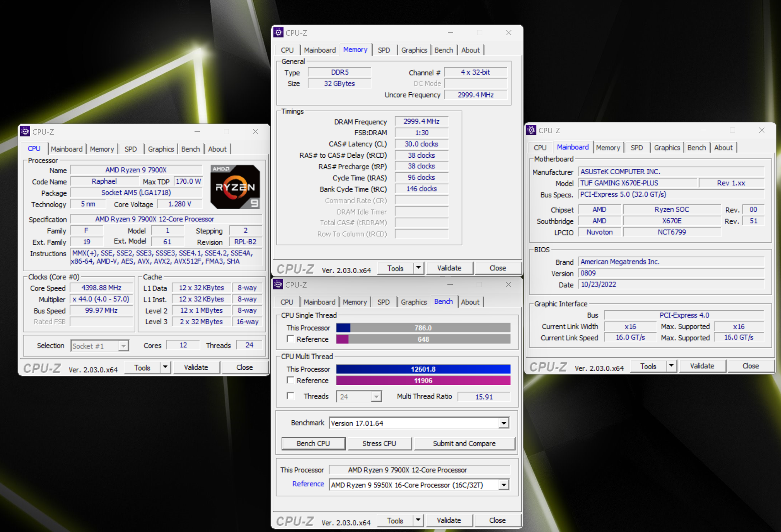Open Tools arrow menu in the Memory window
Image resolution: width=781 pixels, height=532 pixels.
click(x=418, y=268)
